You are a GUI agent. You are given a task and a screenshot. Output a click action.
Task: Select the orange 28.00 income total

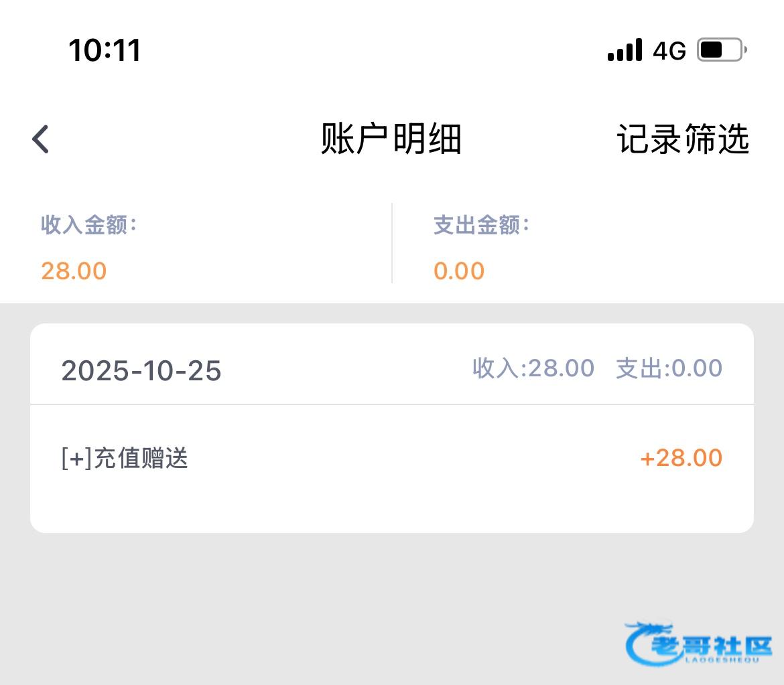point(74,271)
